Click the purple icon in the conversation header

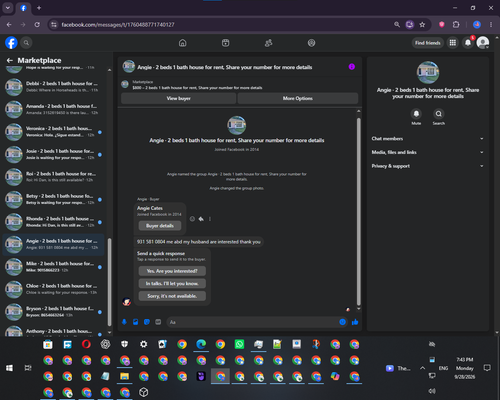click(x=352, y=67)
